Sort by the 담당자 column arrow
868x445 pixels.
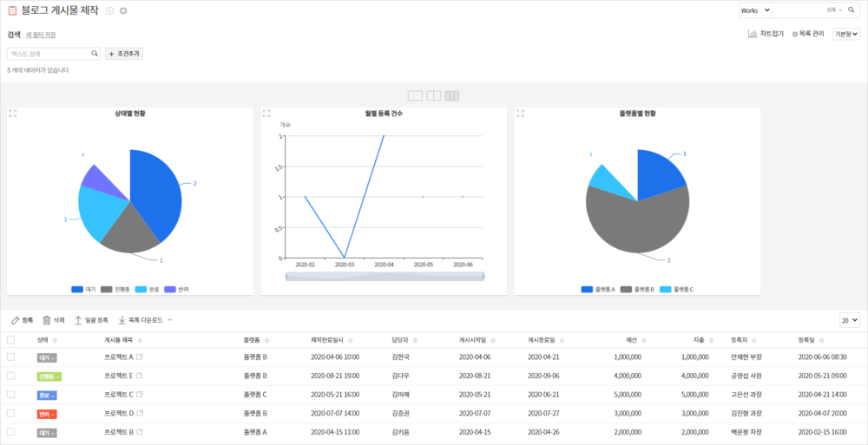(415, 340)
